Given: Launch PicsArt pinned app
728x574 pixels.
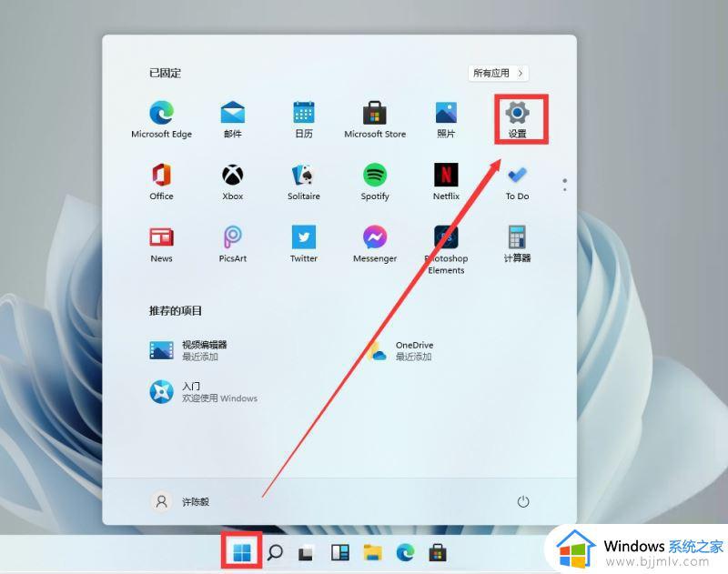Looking at the screenshot, I should click(x=233, y=244).
